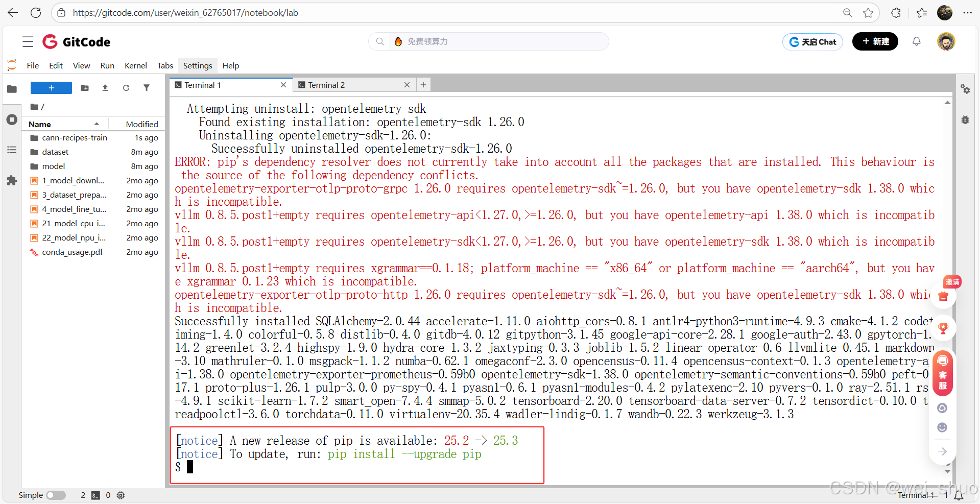Open the running terminals and kernels panel

pyautogui.click(x=12, y=119)
